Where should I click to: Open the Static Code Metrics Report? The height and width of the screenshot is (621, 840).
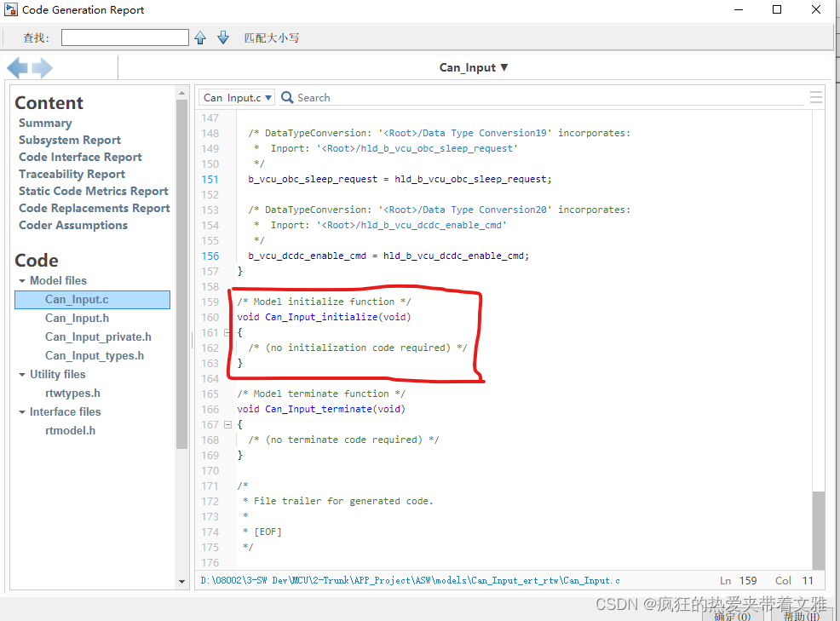[x=93, y=192]
